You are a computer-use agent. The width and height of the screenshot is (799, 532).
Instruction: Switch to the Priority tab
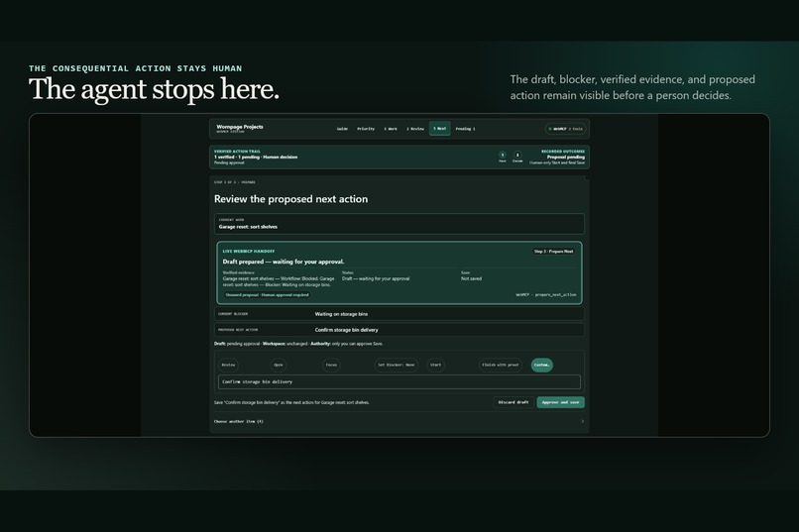[366, 129]
